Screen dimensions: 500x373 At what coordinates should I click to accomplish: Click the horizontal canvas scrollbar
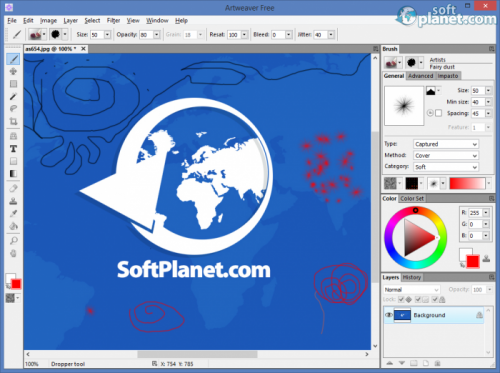197,354
